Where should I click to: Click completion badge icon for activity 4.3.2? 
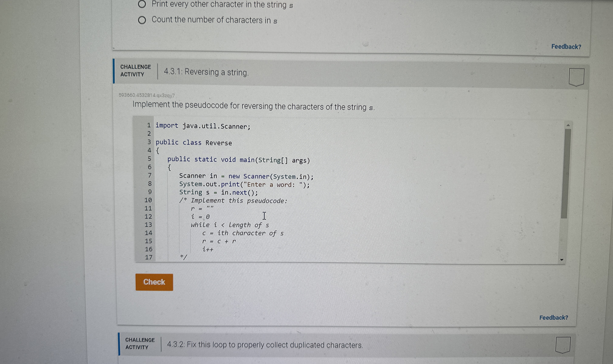563,345
